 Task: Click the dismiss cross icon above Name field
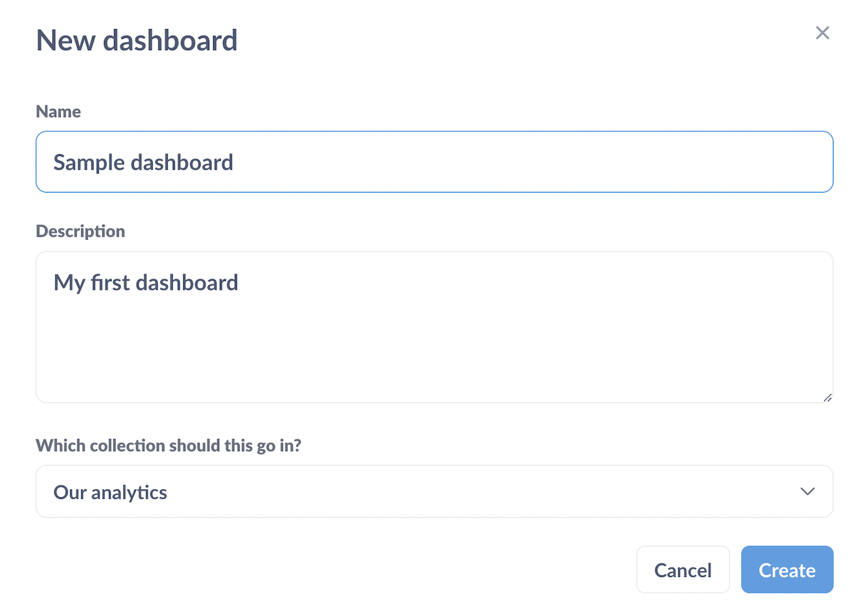click(822, 32)
